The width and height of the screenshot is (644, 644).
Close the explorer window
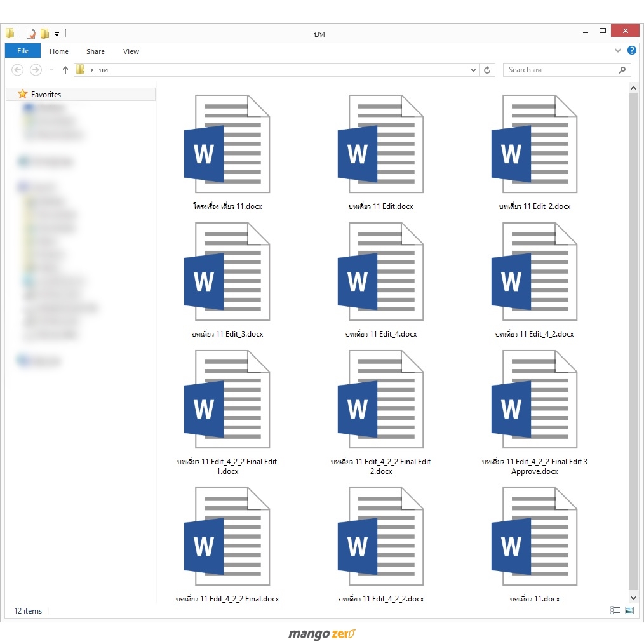point(625,31)
